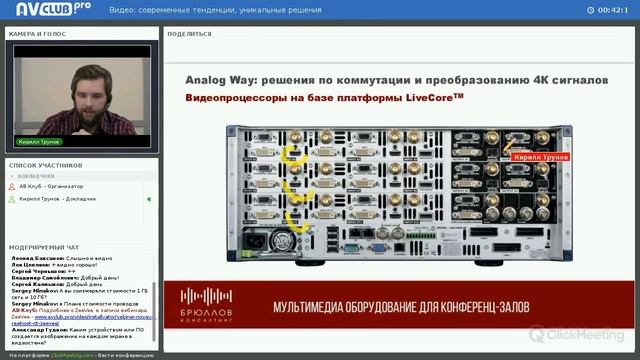
Task: Click the footer text Вести конференцию
Action: (126, 356)
